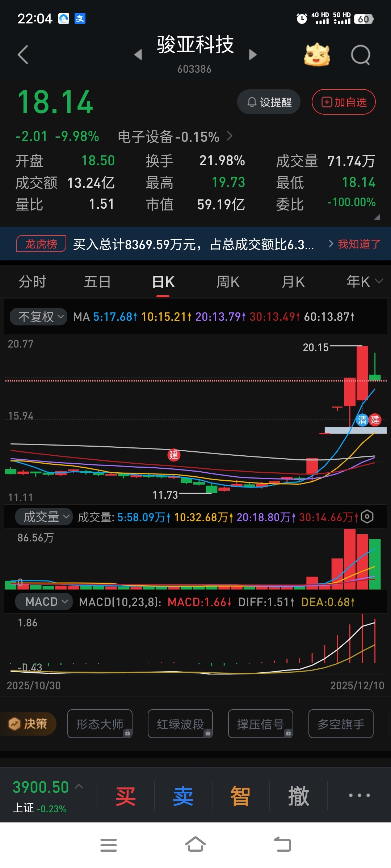Tap 设提醒 alert button
The image size is (391, 868).
(x=269, y=102)
